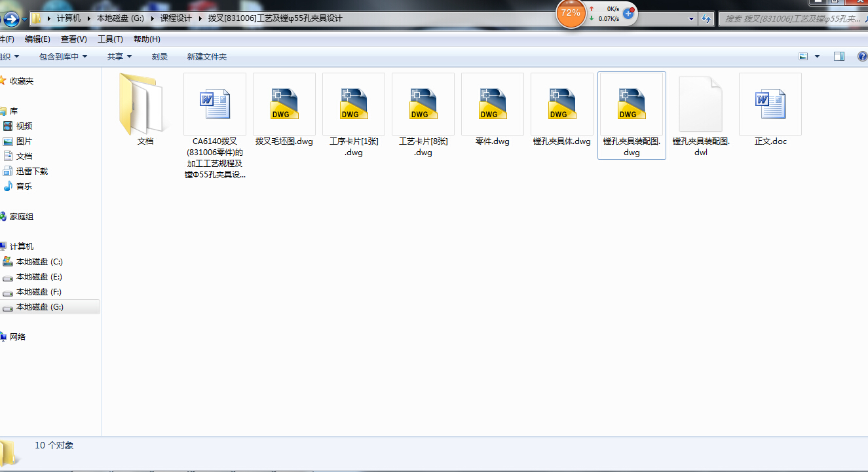Open the 音乐 library
Viewport: 868px width, 472px height.
(24, 187)
